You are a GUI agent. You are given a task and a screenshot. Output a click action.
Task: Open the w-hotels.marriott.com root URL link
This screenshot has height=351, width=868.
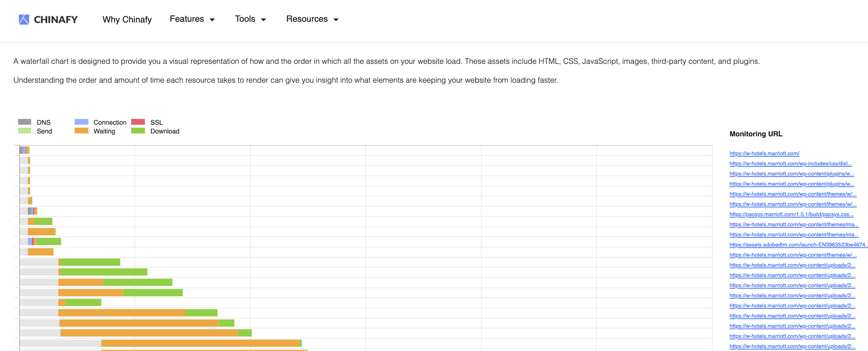[764, 153]
